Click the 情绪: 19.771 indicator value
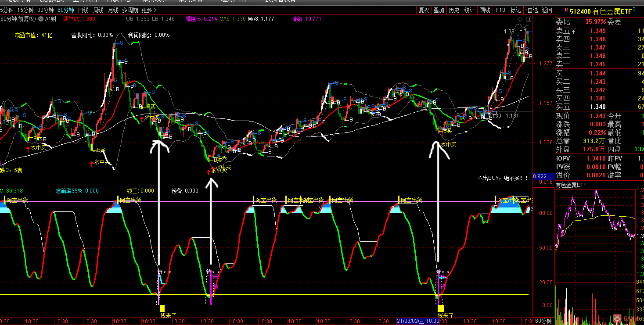This screenshot has height=325, width=644. pos(306,19)
